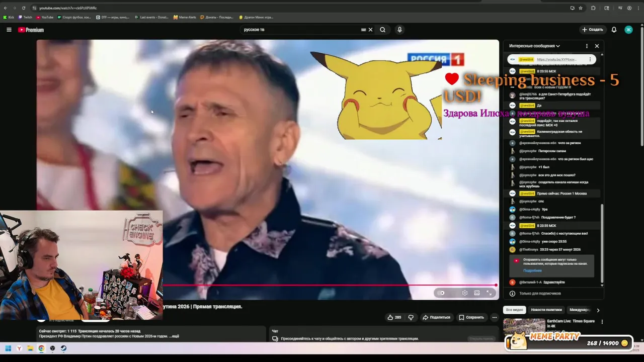The image size is (644, 362).
Task: Select the Новости политики filter chip
Action: (546, 310)
